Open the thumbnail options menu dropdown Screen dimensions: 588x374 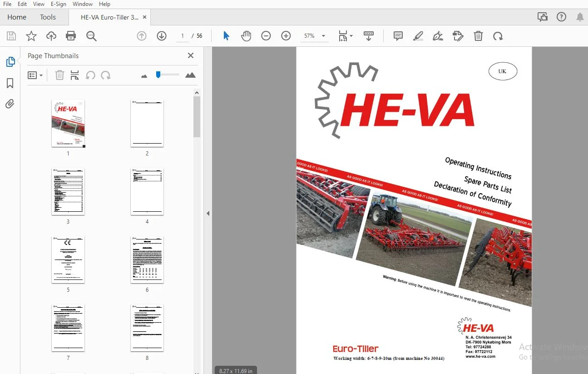click(x=35, y=75)
